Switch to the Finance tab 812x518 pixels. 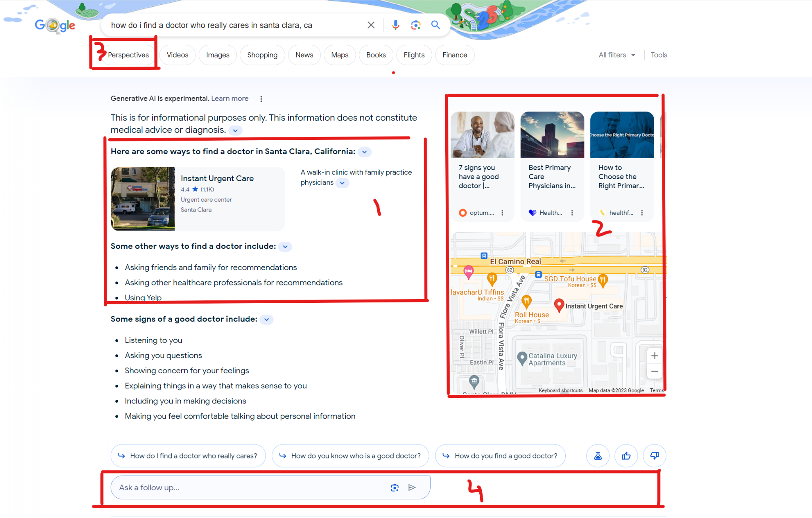point(455,55)
